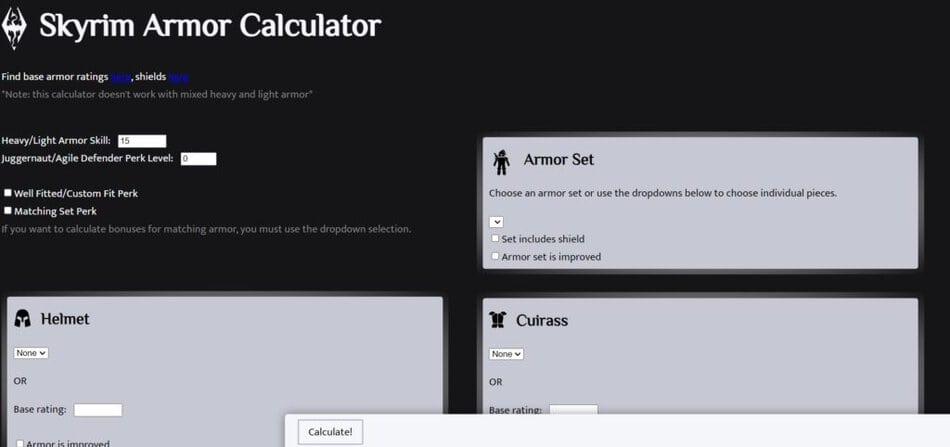This screenshot has height=447, width=950.
Task: Click the Helmet panel OR text
Action: pos(20,381)
